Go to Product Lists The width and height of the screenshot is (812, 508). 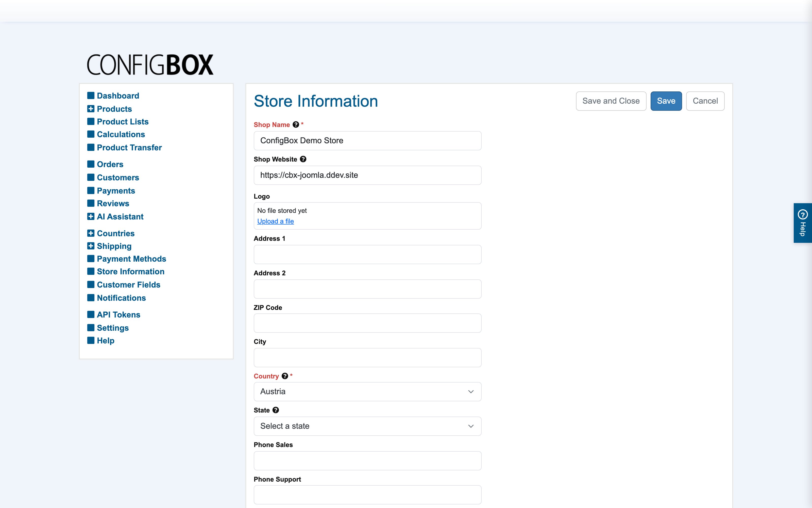click(x=123, y=122)
